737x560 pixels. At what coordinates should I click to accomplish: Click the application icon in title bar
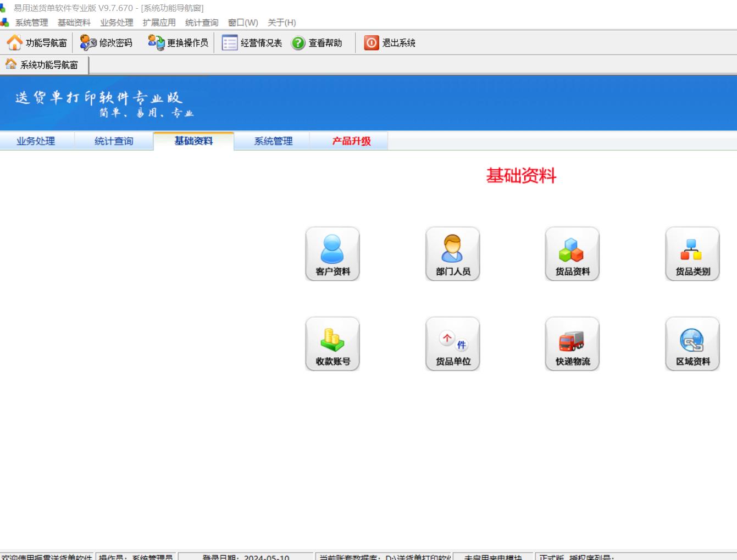tap(3, 8)
